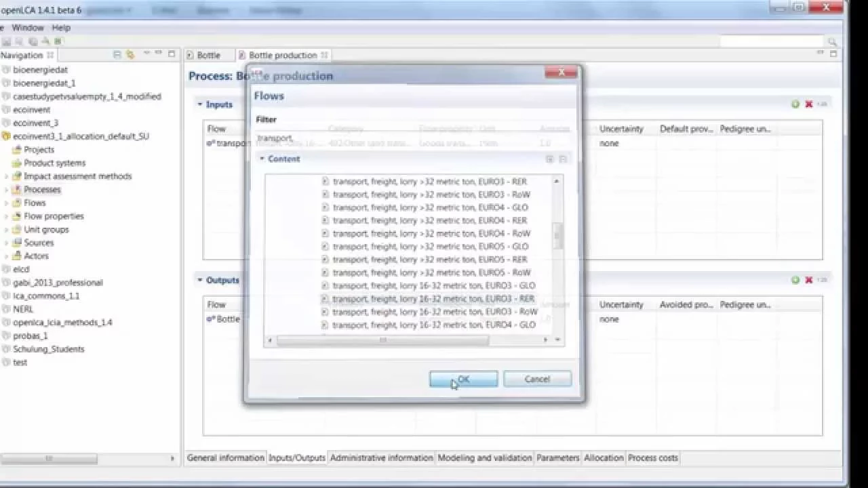
Task: Expand the Processes tree node
Action: click(7, 190)
